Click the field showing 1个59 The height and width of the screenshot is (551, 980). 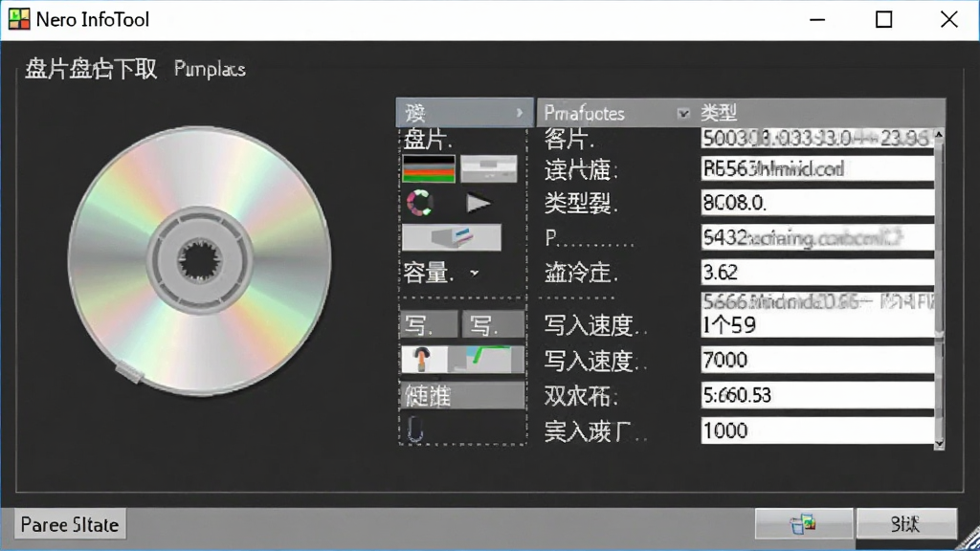[817, 325]
